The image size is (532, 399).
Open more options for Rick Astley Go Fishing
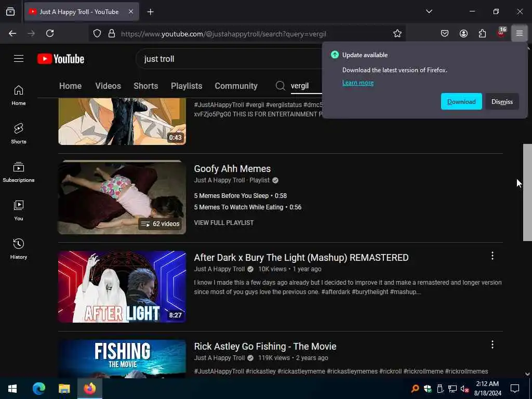point(493,345)
